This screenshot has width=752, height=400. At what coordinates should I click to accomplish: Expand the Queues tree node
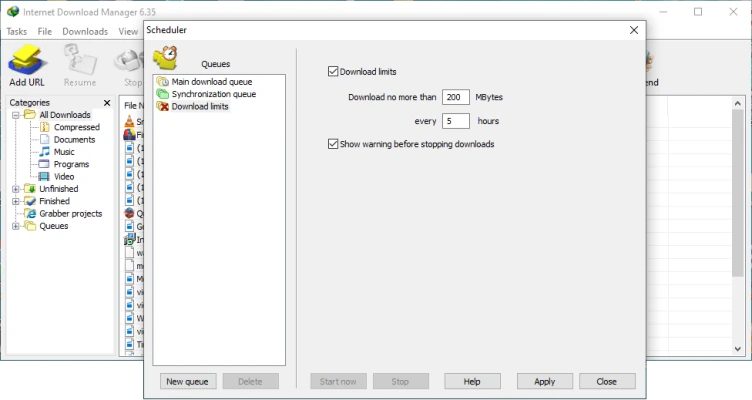pos(15,226)
